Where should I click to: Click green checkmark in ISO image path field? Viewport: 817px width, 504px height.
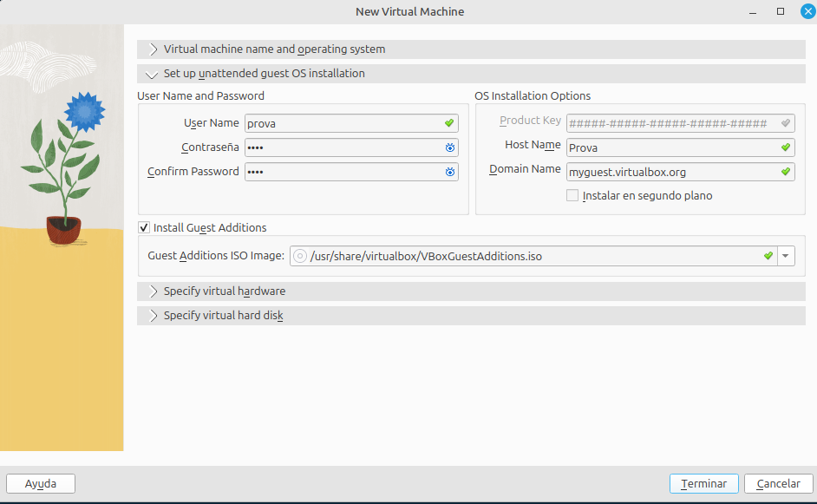(x=768, y=256)
